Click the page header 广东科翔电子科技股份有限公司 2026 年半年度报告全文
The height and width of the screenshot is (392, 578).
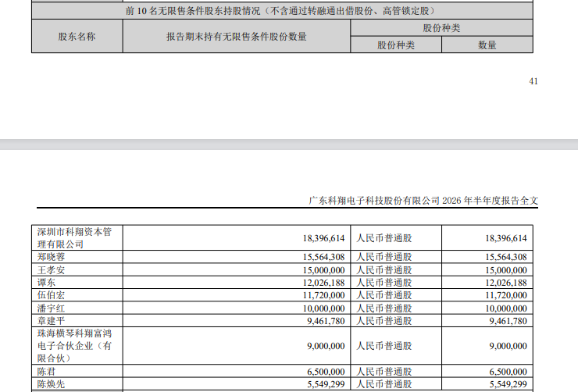[x=423, y=201]
